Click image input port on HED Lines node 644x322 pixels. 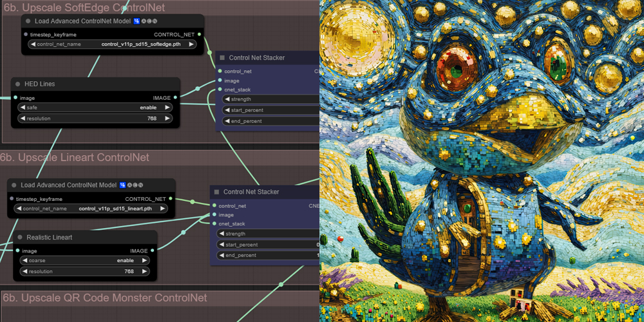[15, 98]
